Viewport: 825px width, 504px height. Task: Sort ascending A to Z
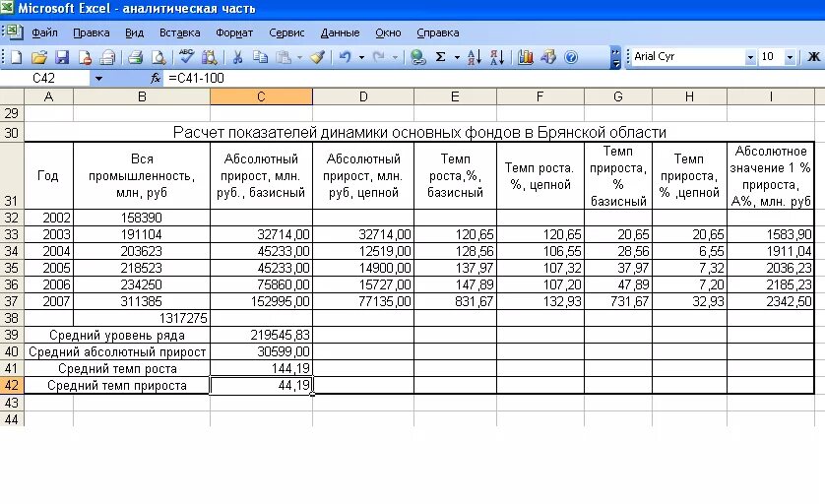(x=475, y=57)
